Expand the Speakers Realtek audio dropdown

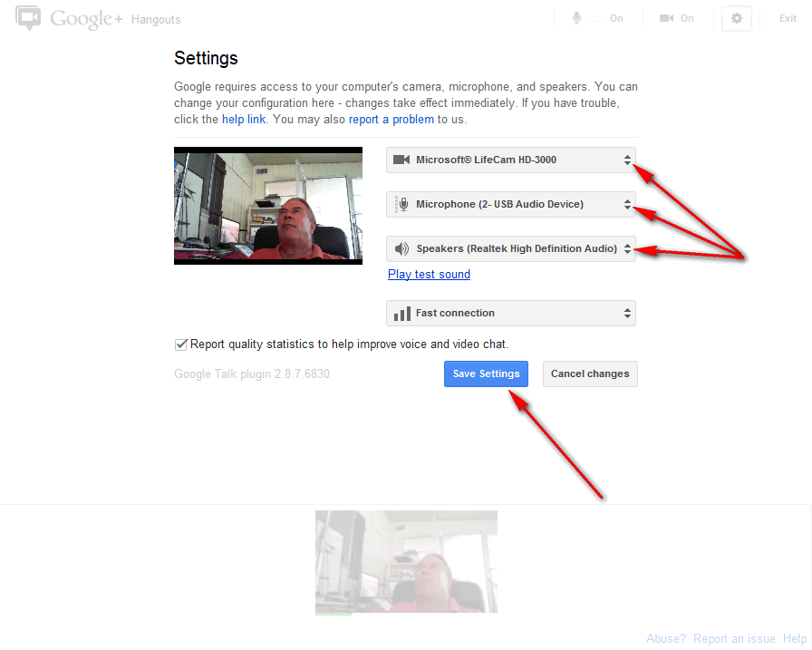point(511,249)
